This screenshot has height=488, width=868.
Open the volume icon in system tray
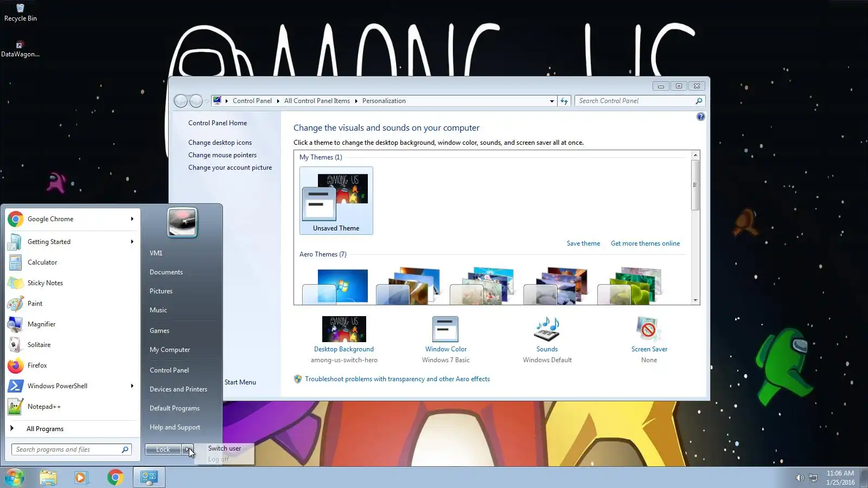(x=800, y=478)
